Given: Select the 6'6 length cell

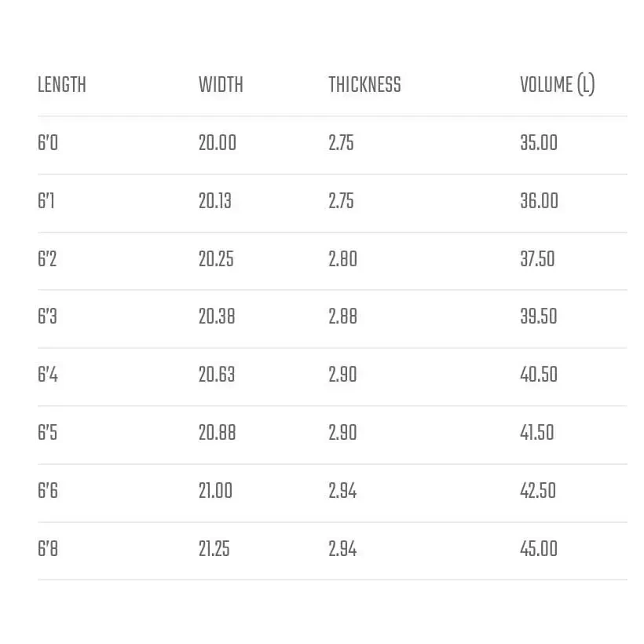Looking at the screenshot, I should (48, 491).
